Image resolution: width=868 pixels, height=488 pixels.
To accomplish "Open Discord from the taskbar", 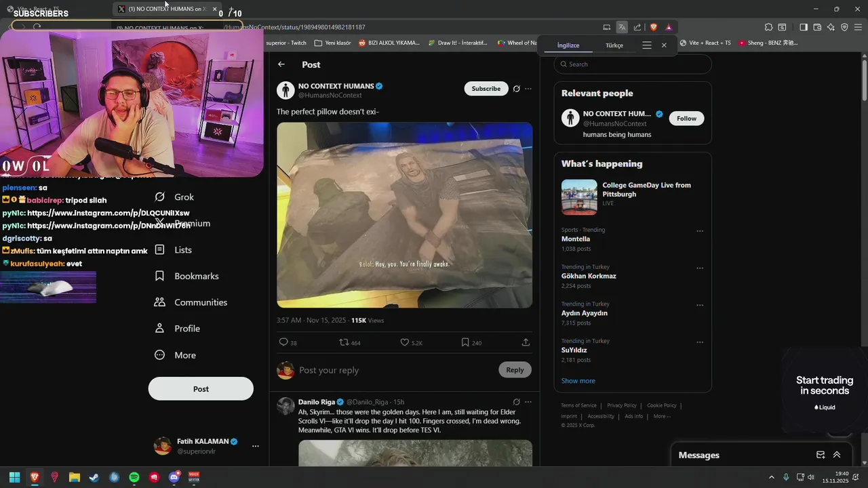I will pyautogui.click(x=174, y=477).
